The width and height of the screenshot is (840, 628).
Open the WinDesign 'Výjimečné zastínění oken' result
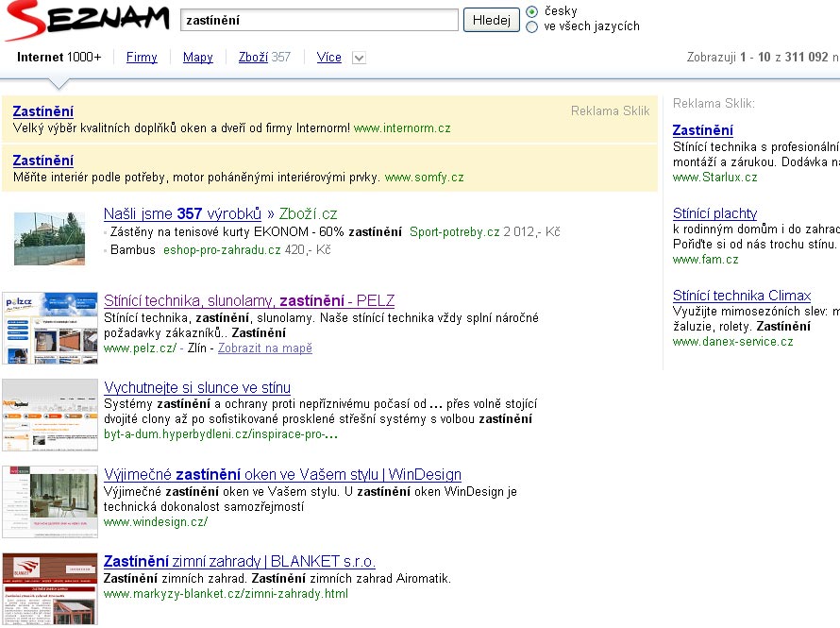coord(282,474)
